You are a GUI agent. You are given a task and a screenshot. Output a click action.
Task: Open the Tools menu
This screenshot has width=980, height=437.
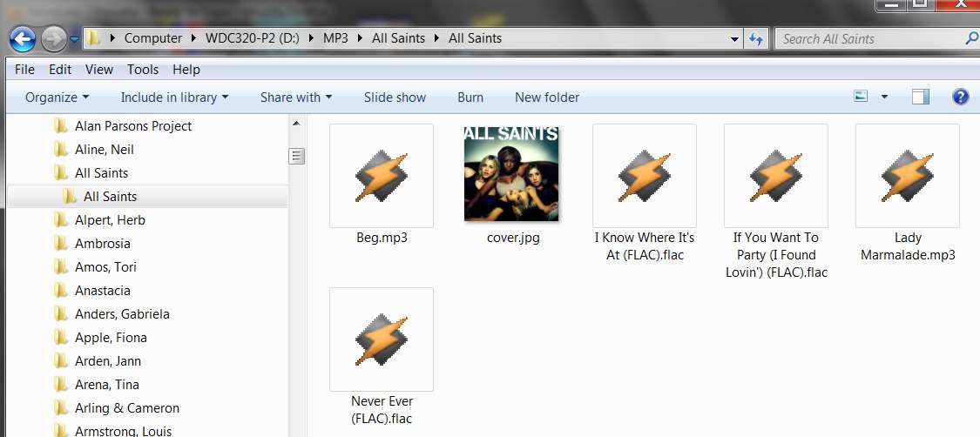[x=143, y=70]
